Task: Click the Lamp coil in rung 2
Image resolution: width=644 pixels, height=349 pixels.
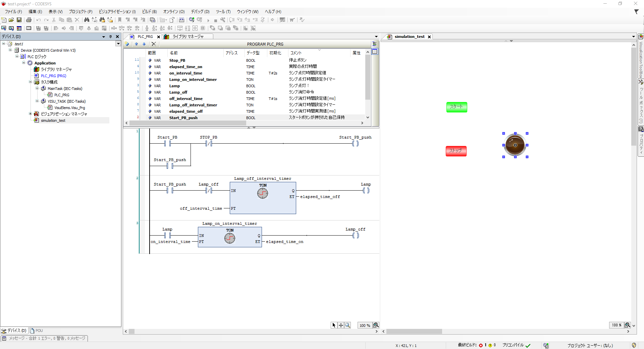Action: point(366,191)
